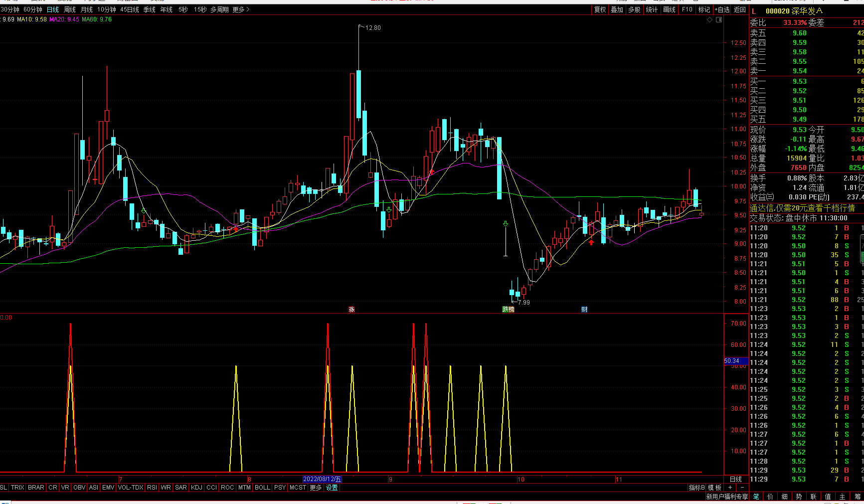864x504 pixels.
Task: Select the 联 tab
Action: click(x=814, y=497)
